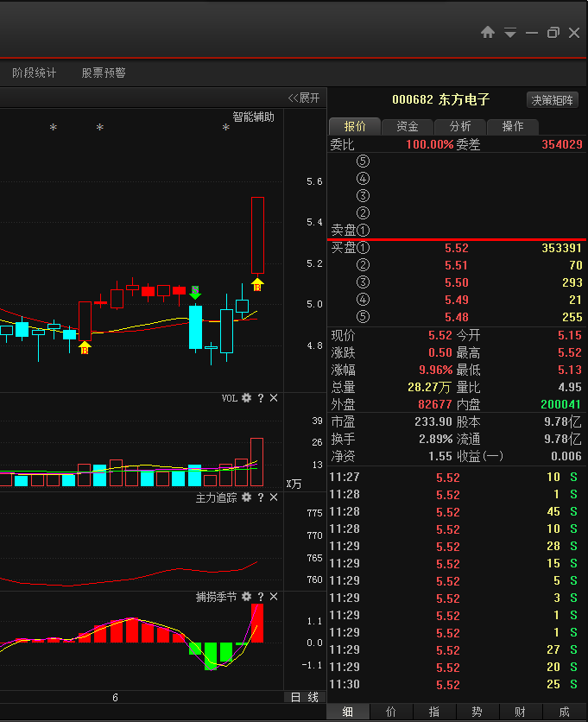Click buy level ⑤ price 5.48
Image resolution: width=588 pixels, height=722 pixels.
456,317
